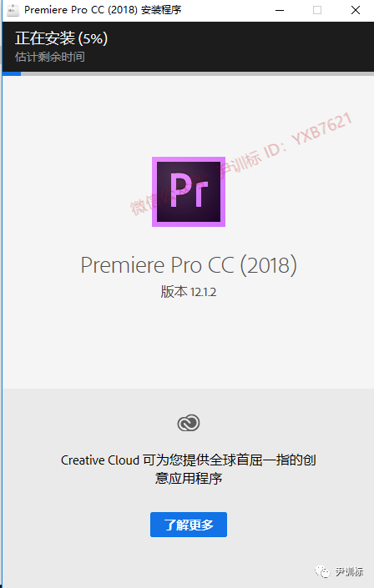
Task: Minimize the Premiere Pro installer window
Action: (280, 10)
